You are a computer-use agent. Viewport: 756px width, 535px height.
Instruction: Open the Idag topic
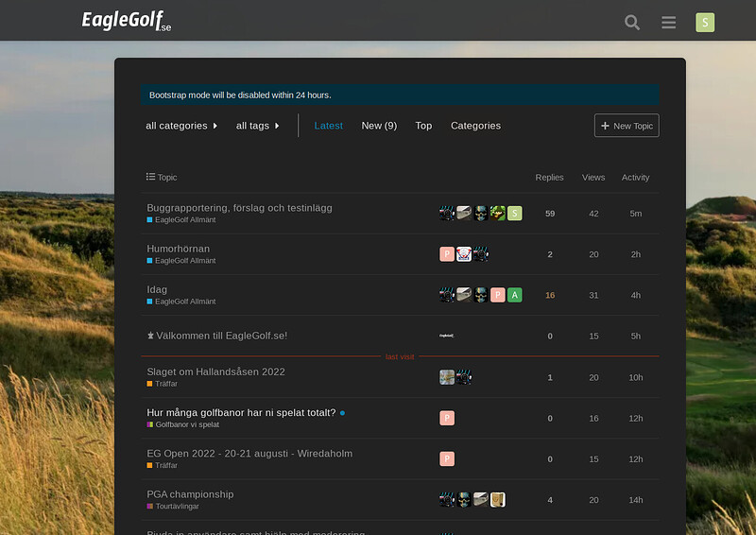coord(157,289)
